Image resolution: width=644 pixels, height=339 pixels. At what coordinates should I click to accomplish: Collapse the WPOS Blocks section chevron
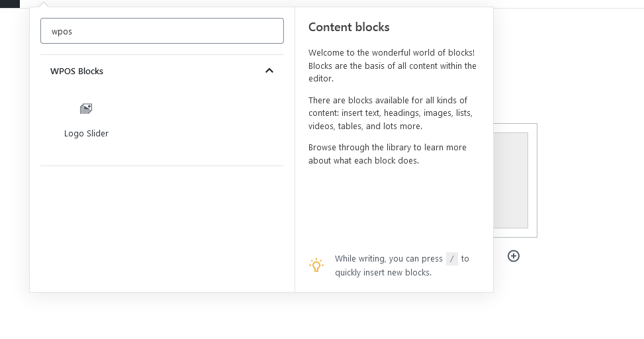tap(269, 71)
